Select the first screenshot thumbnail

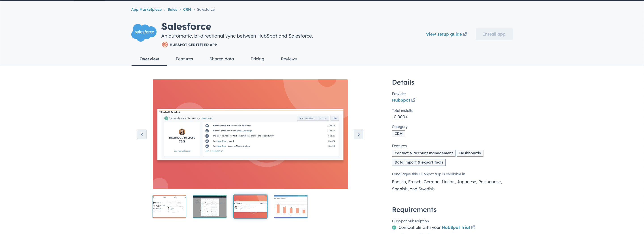169,206
